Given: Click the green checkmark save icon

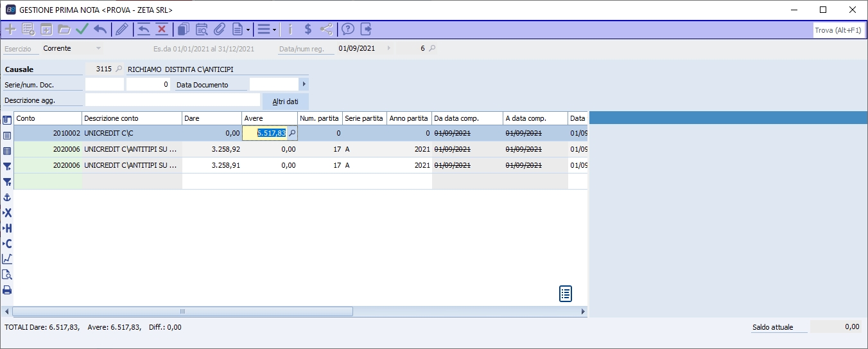Looking at the screenshot, I should tap(82, 29).
